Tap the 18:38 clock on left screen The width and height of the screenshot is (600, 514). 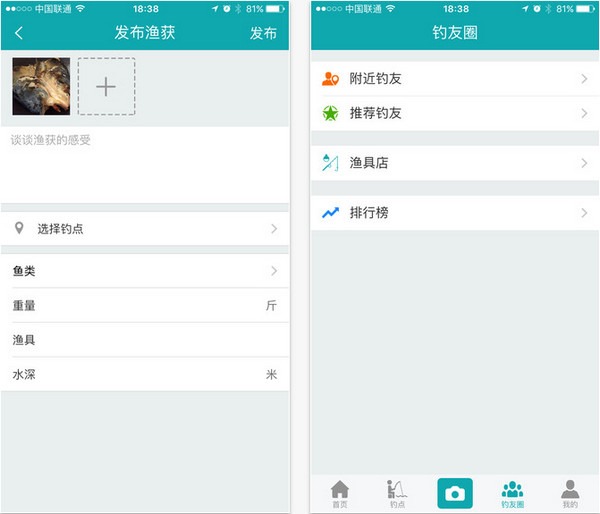coord(146,9)
